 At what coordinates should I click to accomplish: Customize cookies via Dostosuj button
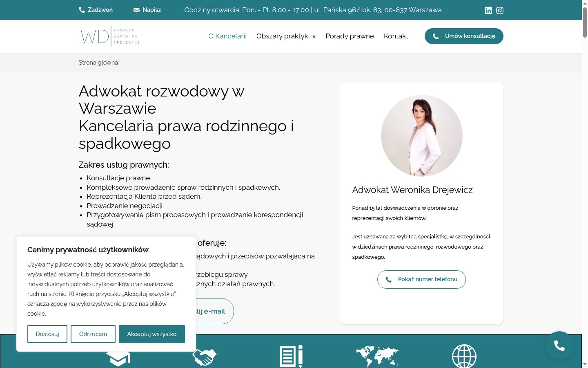pos(47,334)
